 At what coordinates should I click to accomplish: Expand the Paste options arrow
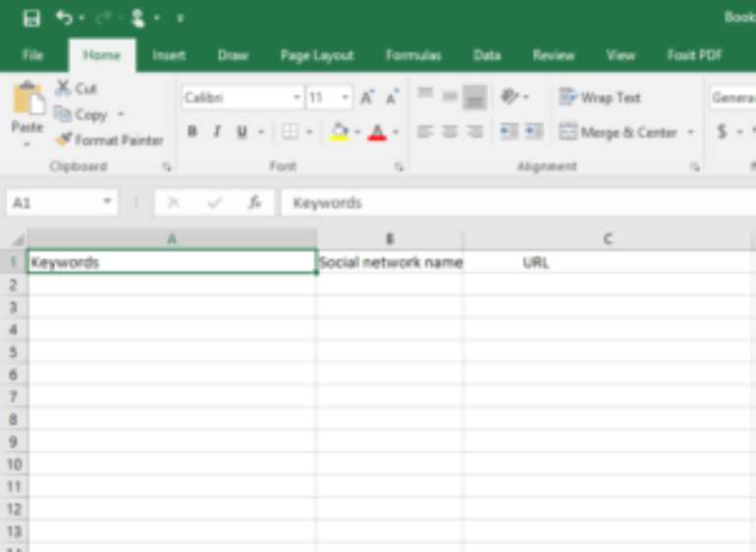click(27, 143)
